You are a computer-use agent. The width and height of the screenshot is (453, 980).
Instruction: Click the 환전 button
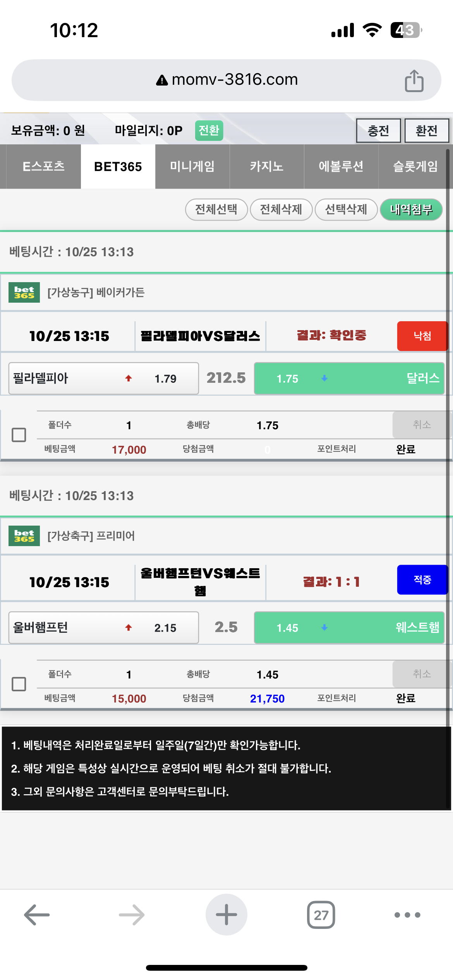(427, 130)
